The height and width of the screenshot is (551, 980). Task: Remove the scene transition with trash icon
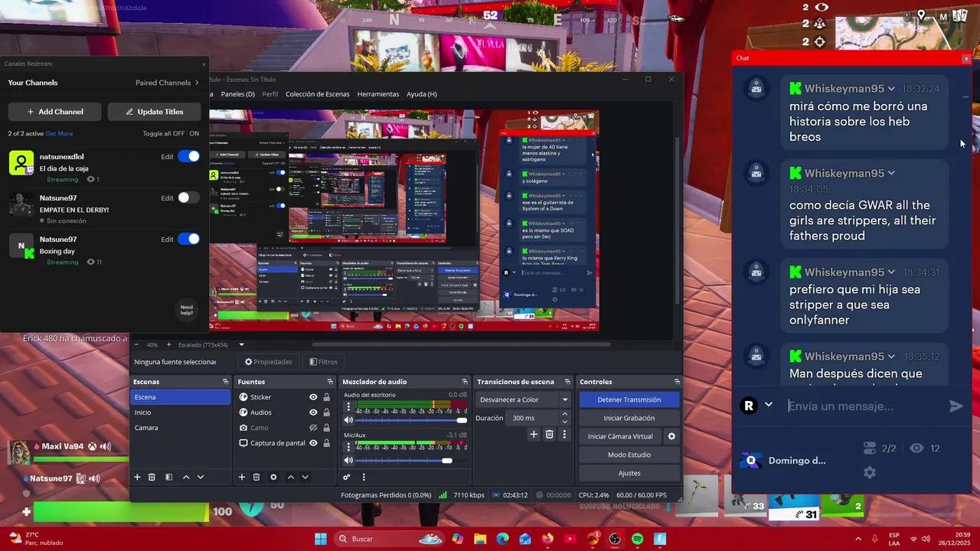pyautogui.click(x=549, y=434)
